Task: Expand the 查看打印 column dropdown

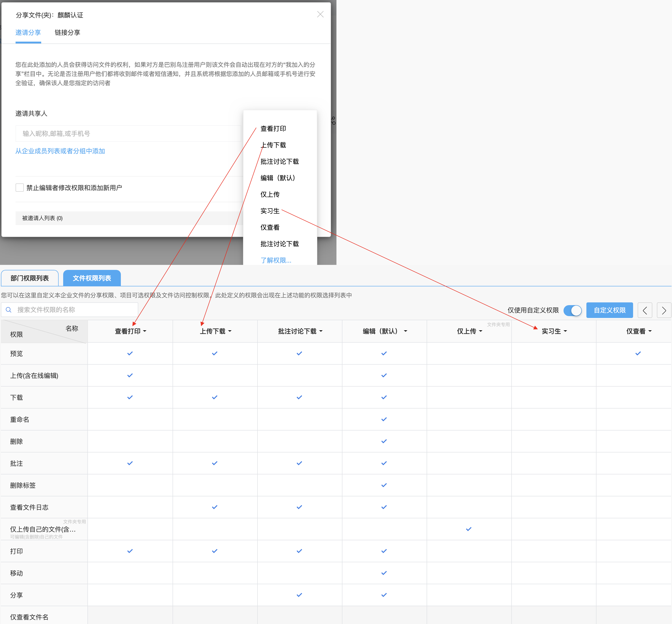Action: [x=145, y=331]
